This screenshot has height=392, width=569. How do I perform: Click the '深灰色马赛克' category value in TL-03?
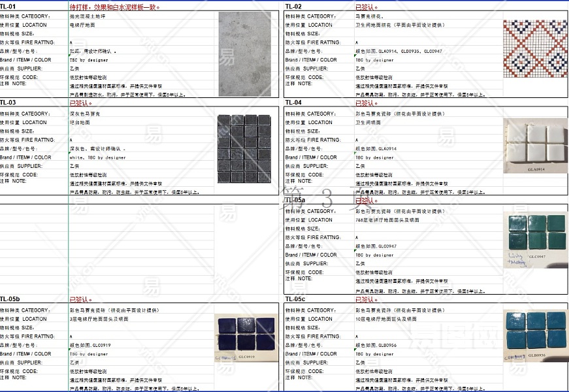point(85,114)
